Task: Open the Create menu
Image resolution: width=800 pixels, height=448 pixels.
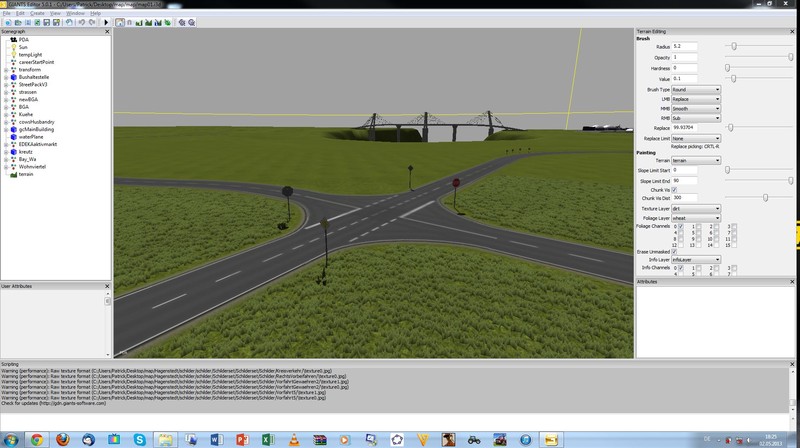Action: click(37, 13)
